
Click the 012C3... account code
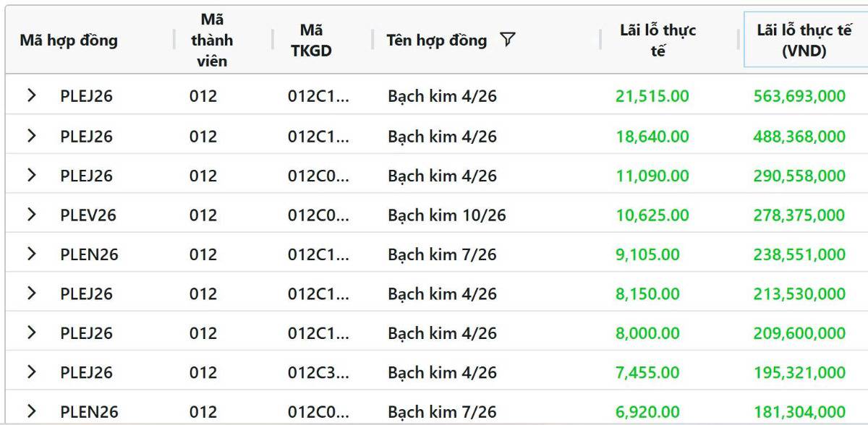tap(319, 372)
